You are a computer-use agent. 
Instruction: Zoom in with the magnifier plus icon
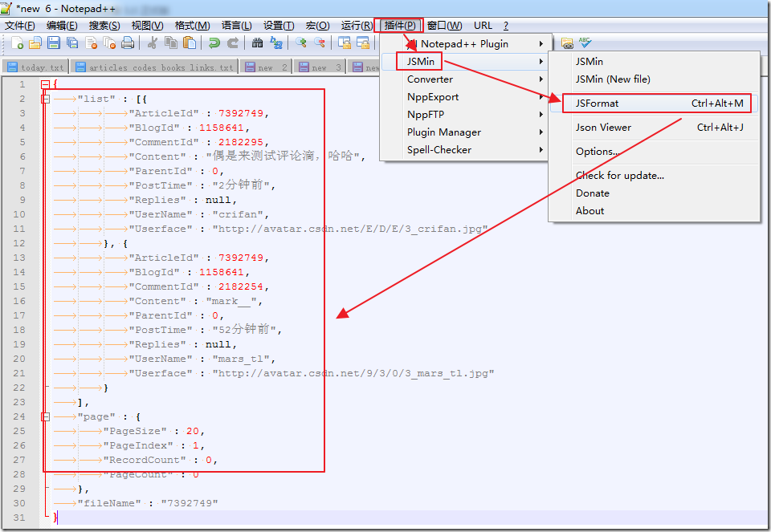[301, 43]
